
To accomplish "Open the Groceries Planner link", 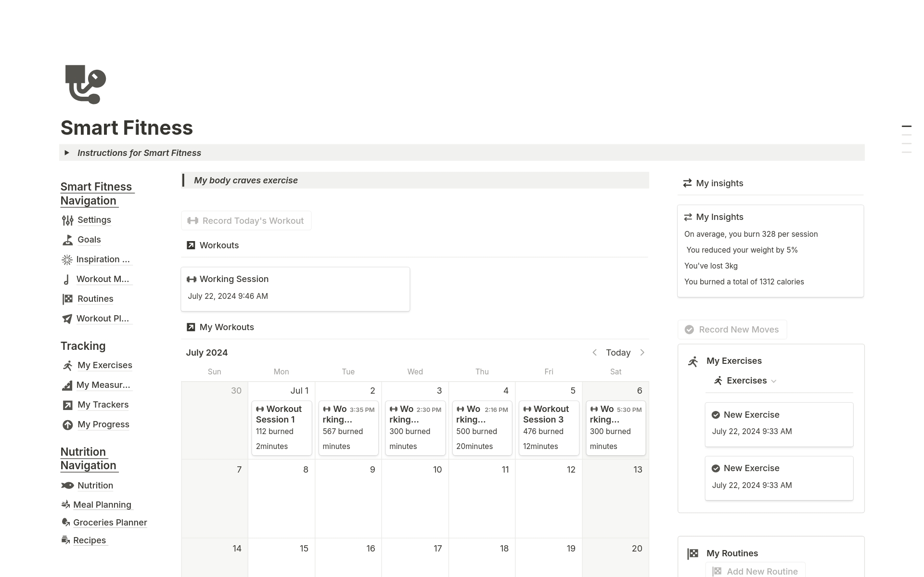I will point(110,523).
